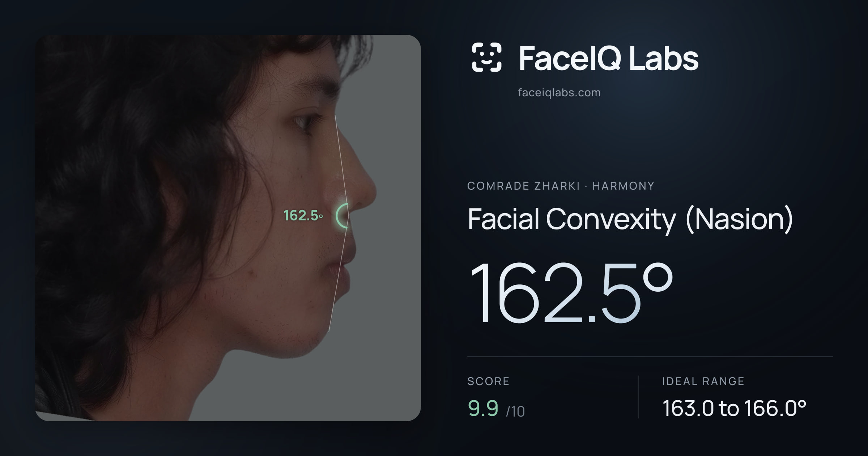The width and height of the screenshot is (868, 456).
Task: Click the green 162.5° angle label on photo
Action: (x=303, y=216)
